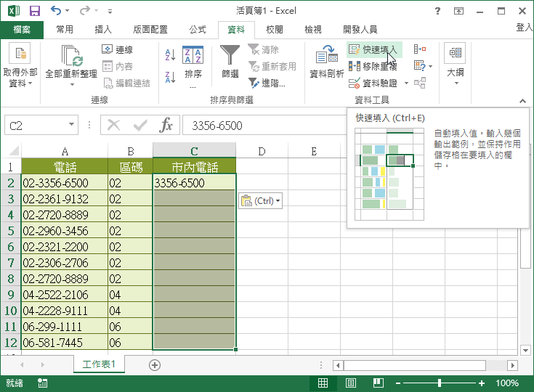Switch to the 版面配置 ribbon tab
534x392 pixels.
coord(150,30)
